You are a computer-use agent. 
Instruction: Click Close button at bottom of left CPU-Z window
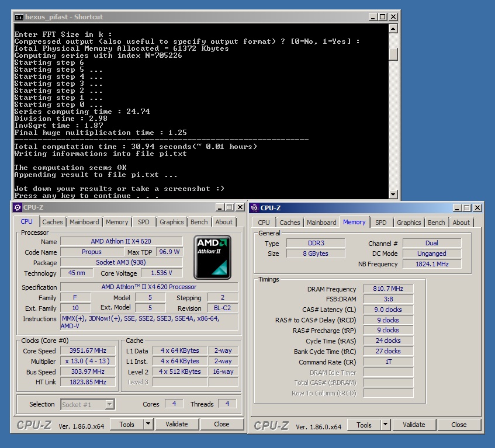pos(221,424)
